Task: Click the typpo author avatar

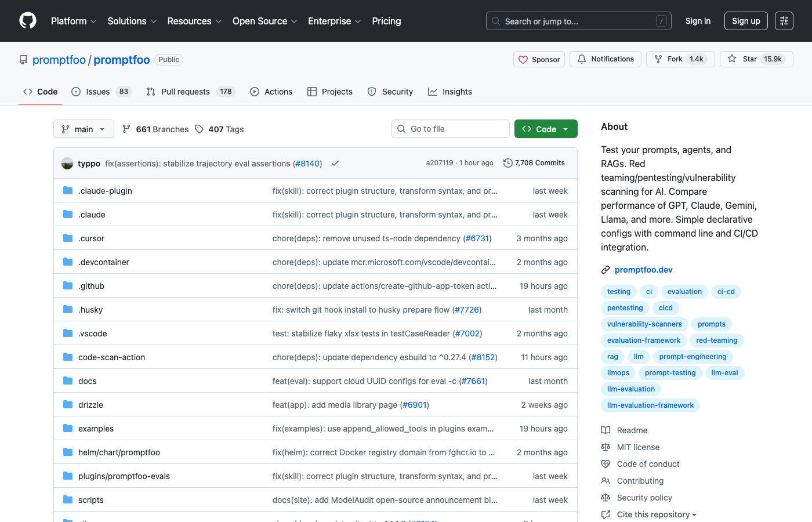Action: pyautogui.click(x=67, y=164)
